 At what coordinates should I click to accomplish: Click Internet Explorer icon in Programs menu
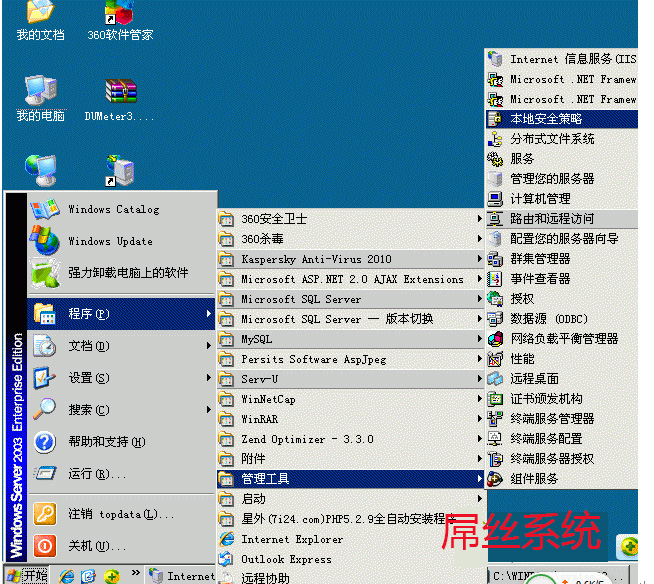coord(226,539)
